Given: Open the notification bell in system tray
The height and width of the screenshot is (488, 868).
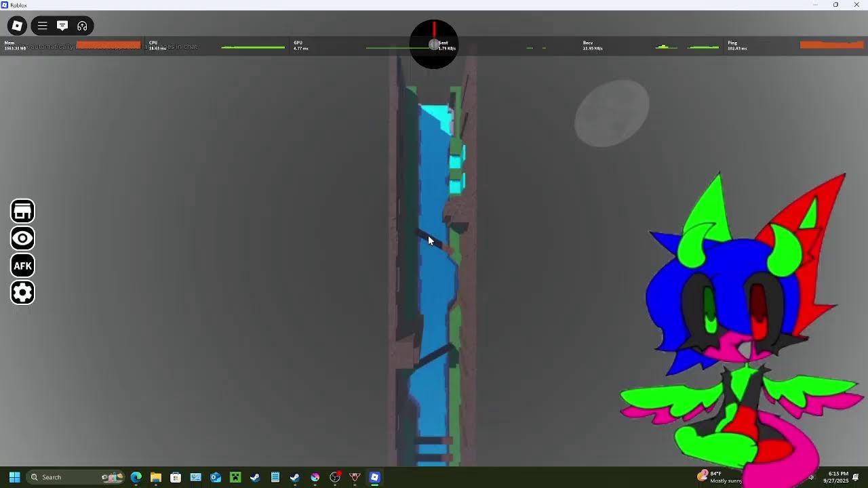Looking at the screenshot, I should [x=856, y=477].
